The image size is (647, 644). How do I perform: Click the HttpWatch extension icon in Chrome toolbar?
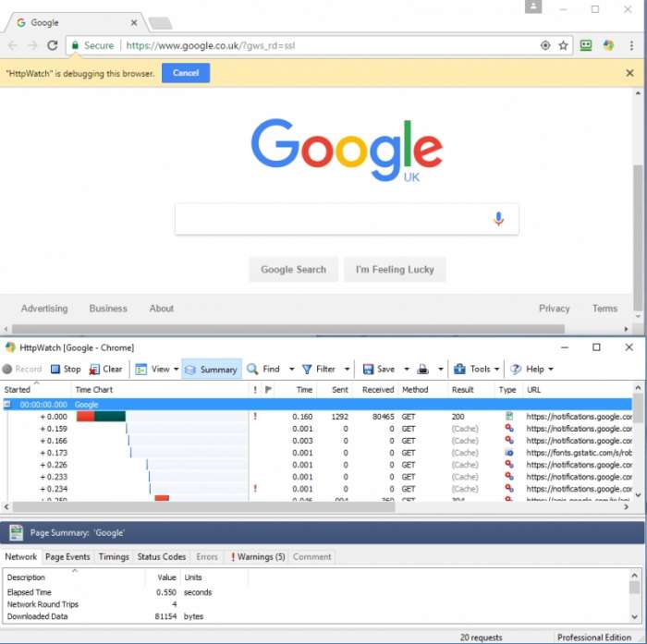(x=608, y=45)
